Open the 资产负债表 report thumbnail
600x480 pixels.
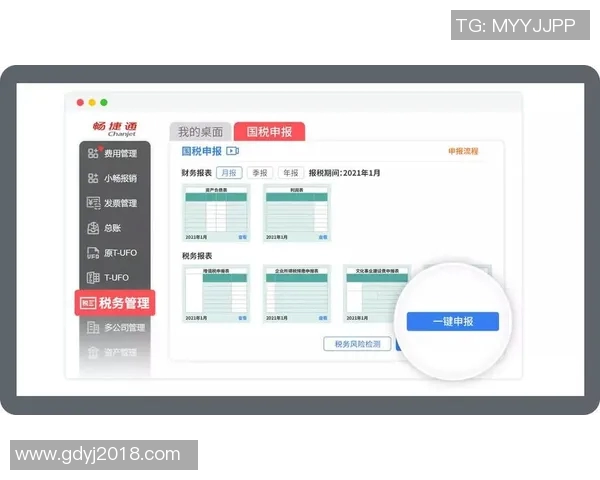click(216, 213)
